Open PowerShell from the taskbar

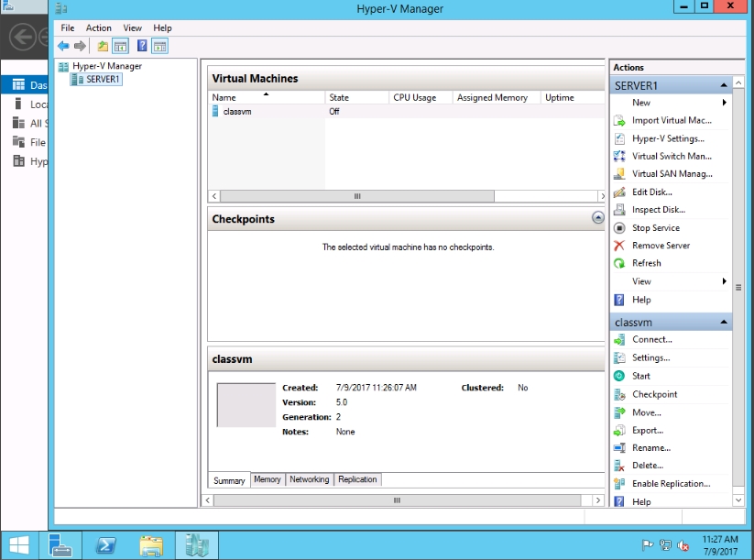coord(106,546)
